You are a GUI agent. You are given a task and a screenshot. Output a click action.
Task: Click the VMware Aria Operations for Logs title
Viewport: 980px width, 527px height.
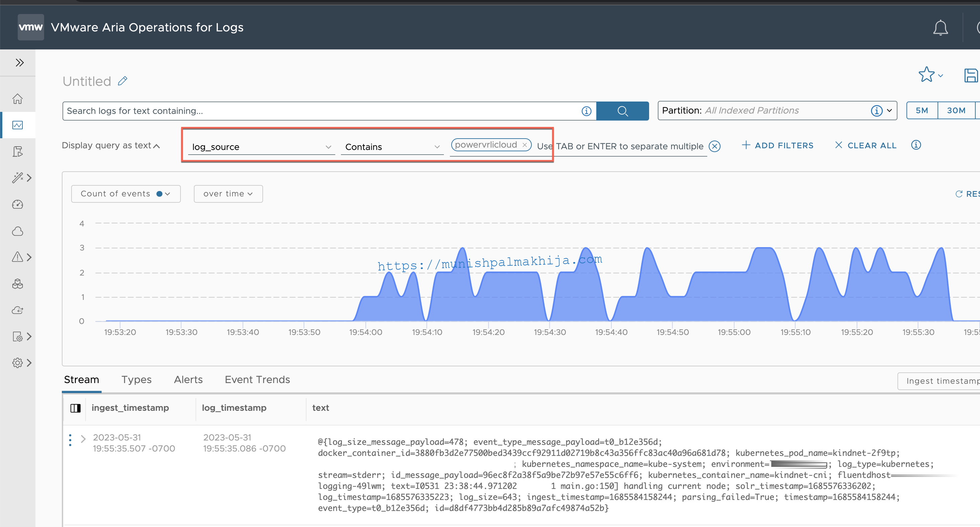147,27
